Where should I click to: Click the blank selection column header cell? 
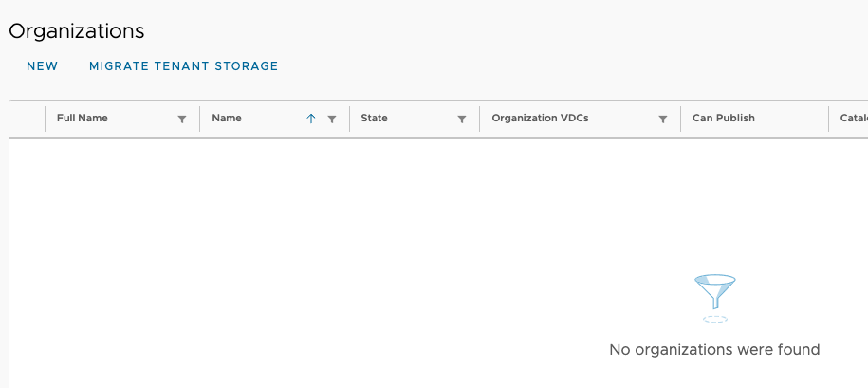pyautogui.click(x=28, y=119)
